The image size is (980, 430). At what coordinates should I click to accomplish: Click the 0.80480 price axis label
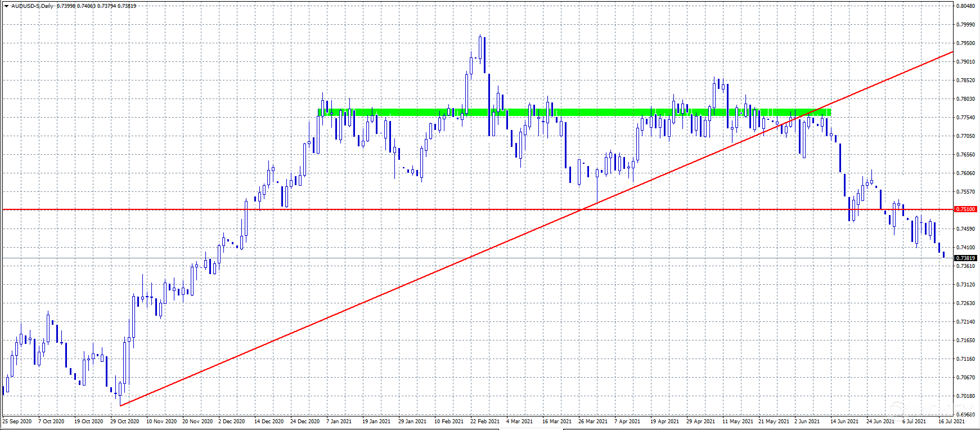pyautogui.click(x=965, y=6)
